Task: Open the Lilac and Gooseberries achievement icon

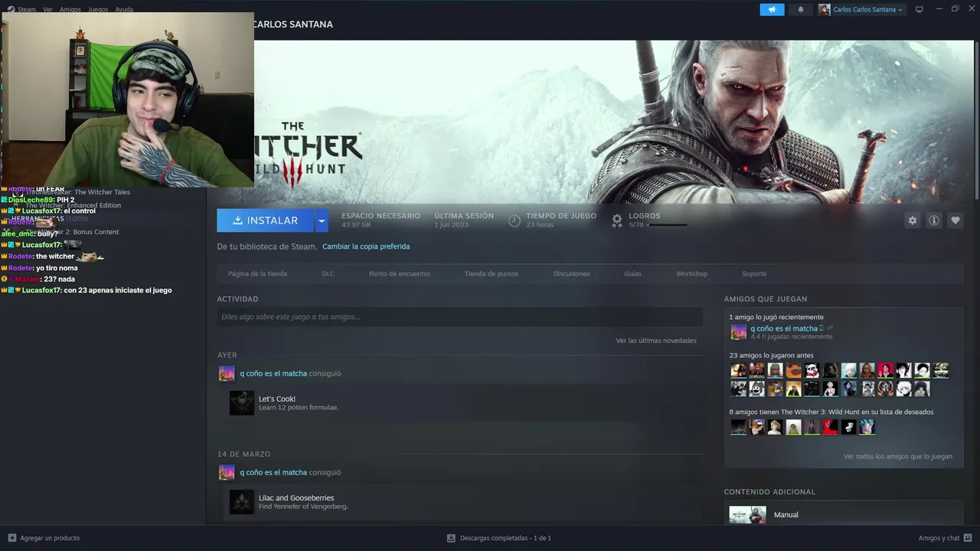Action: click(x=242, y=502)
